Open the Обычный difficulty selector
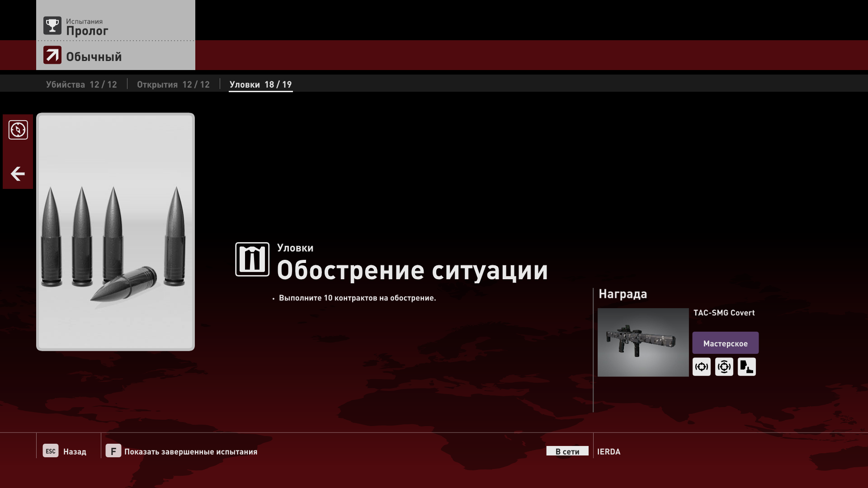 [x=94, y=56]
